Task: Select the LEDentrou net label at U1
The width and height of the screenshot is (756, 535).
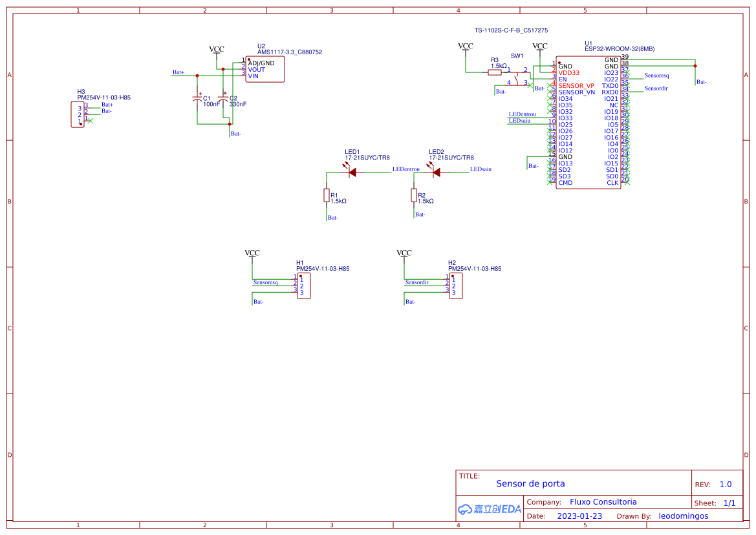Action: pos(523,114)
